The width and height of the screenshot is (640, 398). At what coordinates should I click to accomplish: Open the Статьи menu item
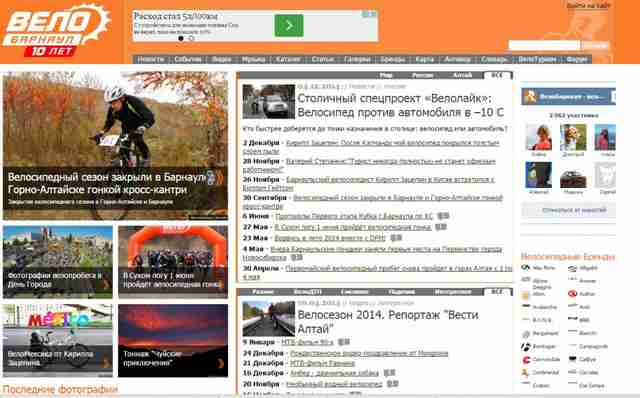(322, 59)
